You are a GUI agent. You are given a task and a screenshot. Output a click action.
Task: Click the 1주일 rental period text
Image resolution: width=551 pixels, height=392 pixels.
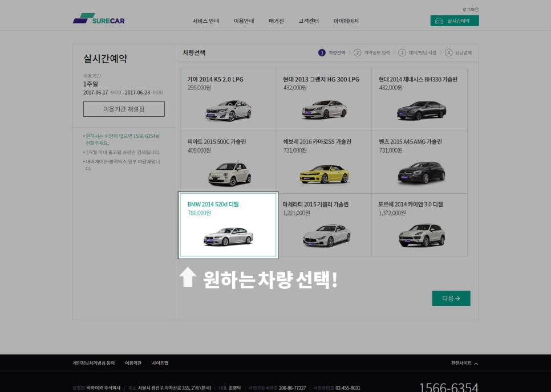click(x=91, y=84)
